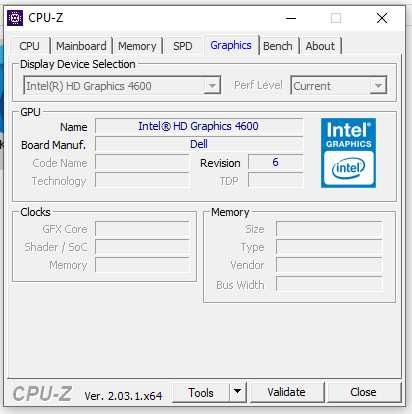Click the minimize window icon
Image resolution: width=412 pixels, height=414 pixels.
pos(291,18)
